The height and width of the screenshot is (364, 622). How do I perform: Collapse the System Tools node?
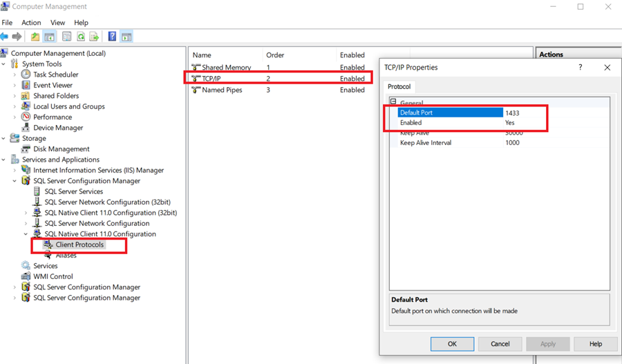(x=3, y=64)
